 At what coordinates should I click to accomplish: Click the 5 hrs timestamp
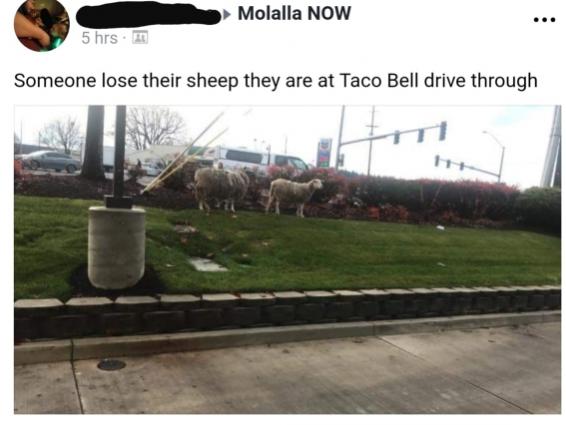click(x=100, y=38)
